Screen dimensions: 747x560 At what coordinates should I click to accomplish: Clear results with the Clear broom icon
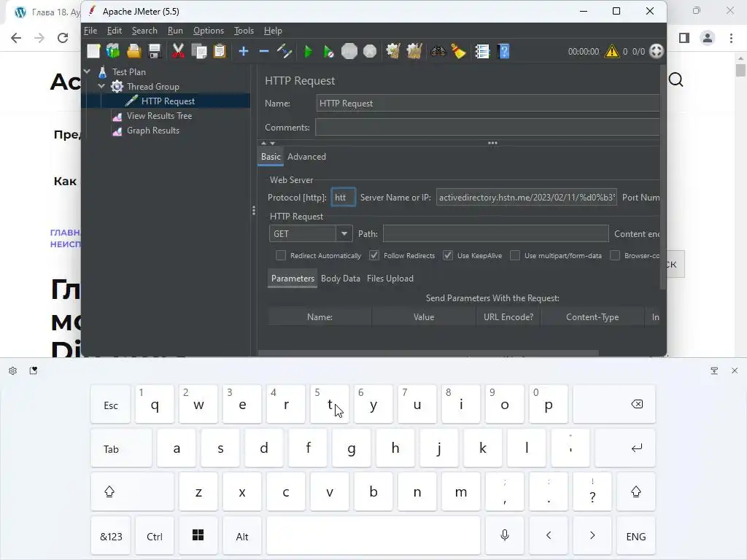coord(393,51)
